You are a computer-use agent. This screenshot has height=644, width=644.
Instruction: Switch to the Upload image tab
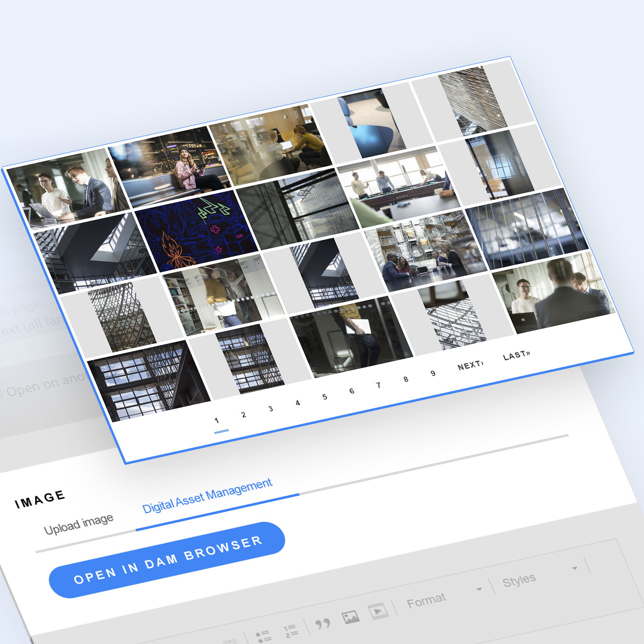(78, 524)
